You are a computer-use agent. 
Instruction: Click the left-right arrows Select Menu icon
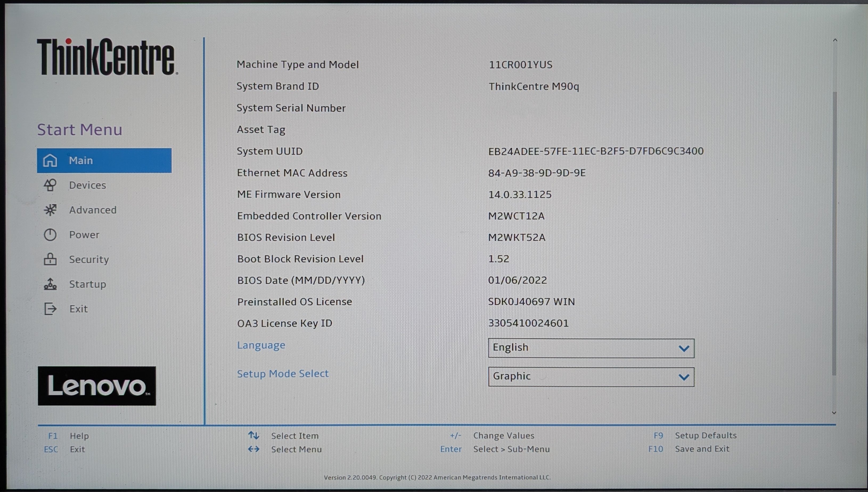pos(253,449)
